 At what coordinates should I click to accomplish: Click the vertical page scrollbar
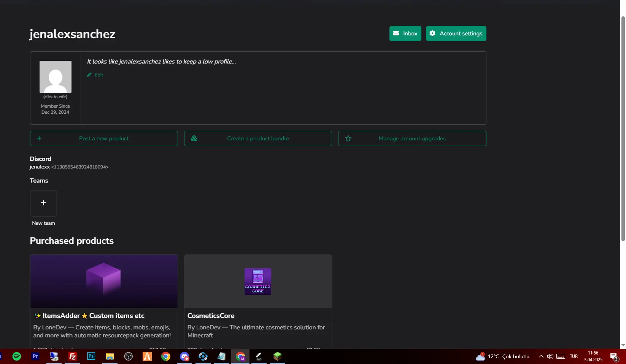pos(623,129)
